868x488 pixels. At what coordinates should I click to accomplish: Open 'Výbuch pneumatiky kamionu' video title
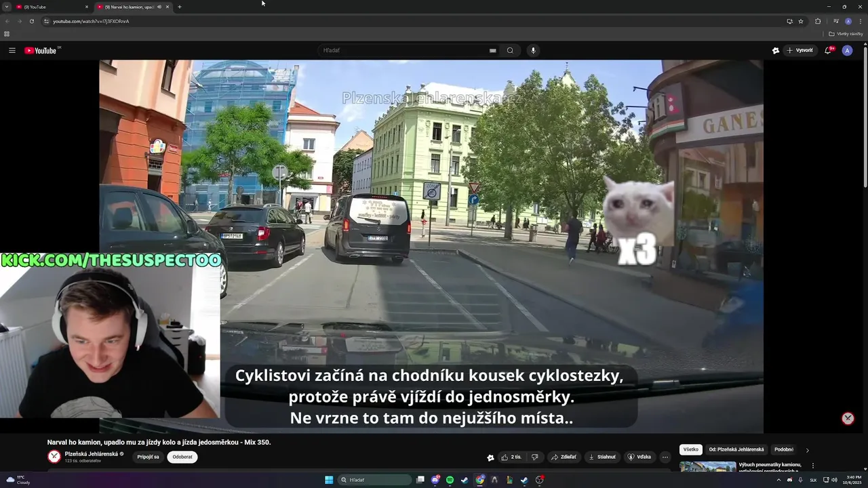point(770,467)
